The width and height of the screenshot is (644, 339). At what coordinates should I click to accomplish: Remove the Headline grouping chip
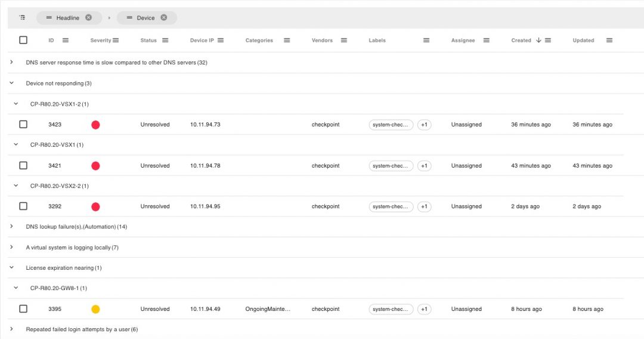(88, 18)
